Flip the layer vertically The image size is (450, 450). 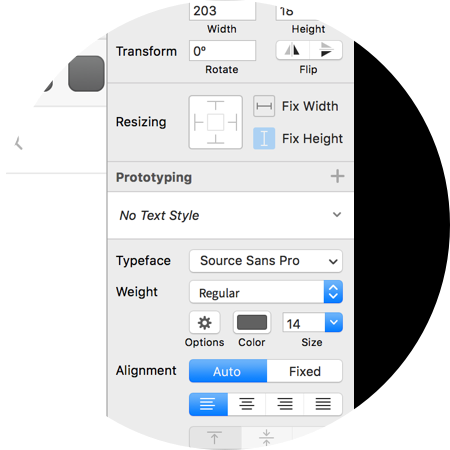[326, 50]
